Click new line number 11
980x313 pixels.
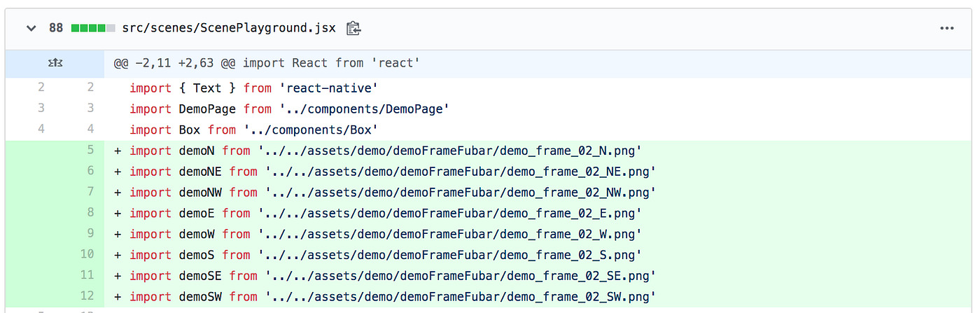pyautogui.click(x=87, y=276)
